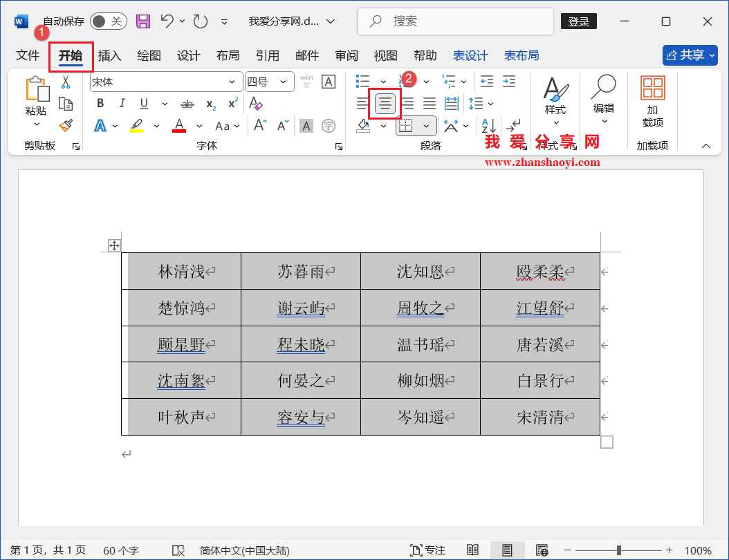Show or hide paragraph marks
The height and width of the screenshot is (560, 729).
coord(514,125)
